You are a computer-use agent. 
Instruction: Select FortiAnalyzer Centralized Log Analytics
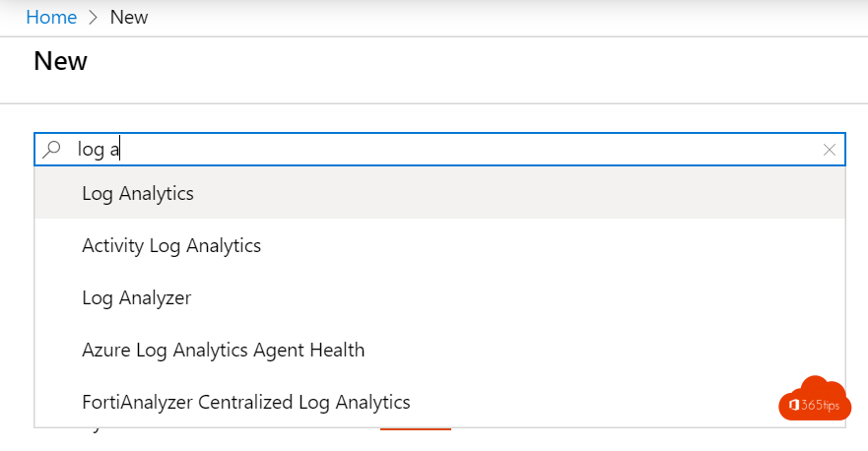point(245,402)
